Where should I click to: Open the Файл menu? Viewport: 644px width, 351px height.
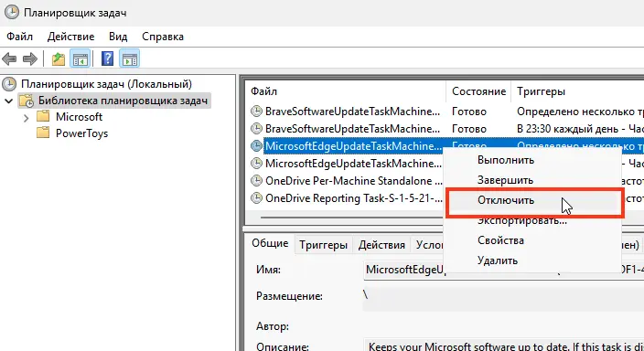19,37
